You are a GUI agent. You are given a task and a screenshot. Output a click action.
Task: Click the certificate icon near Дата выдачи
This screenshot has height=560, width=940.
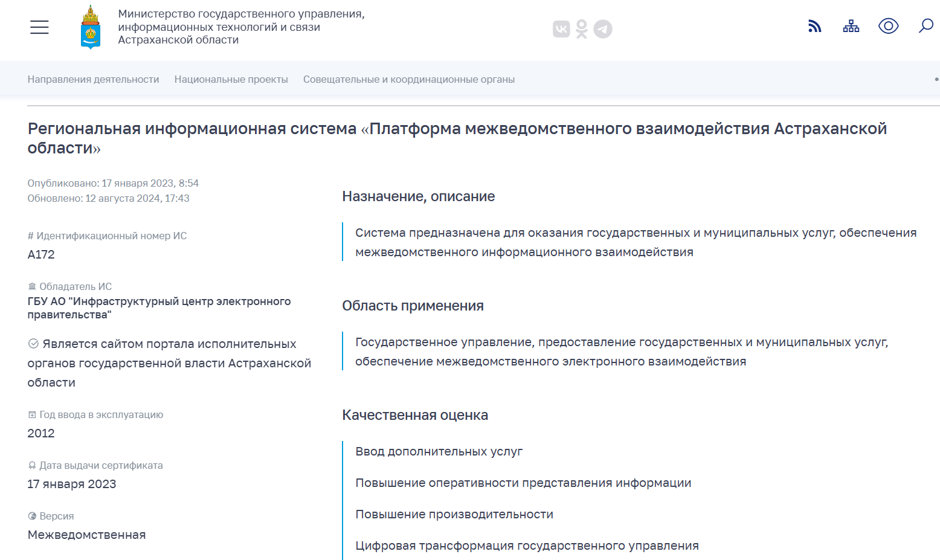click(x=32, y=466)
